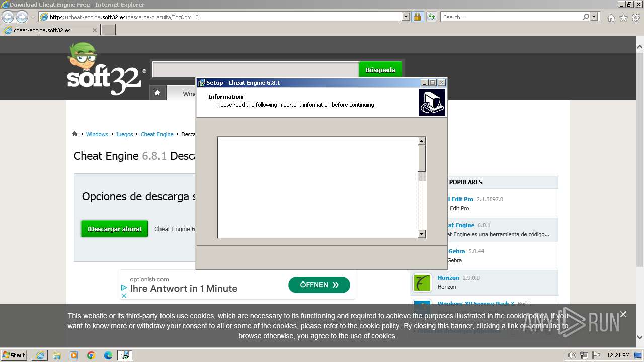Click the ÖFFNEN ad button
Screen dimensions: 644x362
[319, 285]
